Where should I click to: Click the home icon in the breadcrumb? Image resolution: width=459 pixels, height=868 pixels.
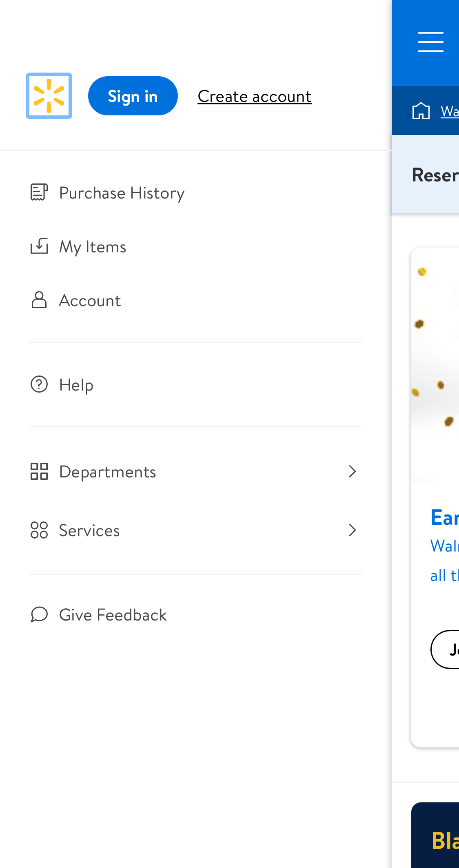421,110
